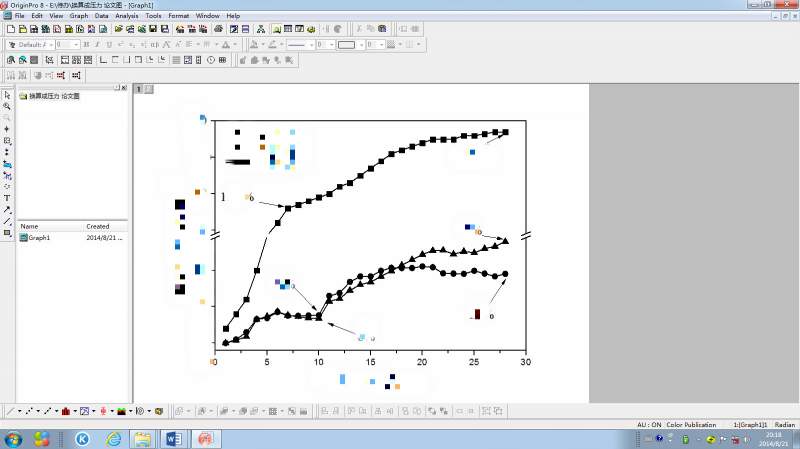Viewport: 800px width, 449px height.
Task: Click the red Merge graph icon
Action: pos(61,76)
